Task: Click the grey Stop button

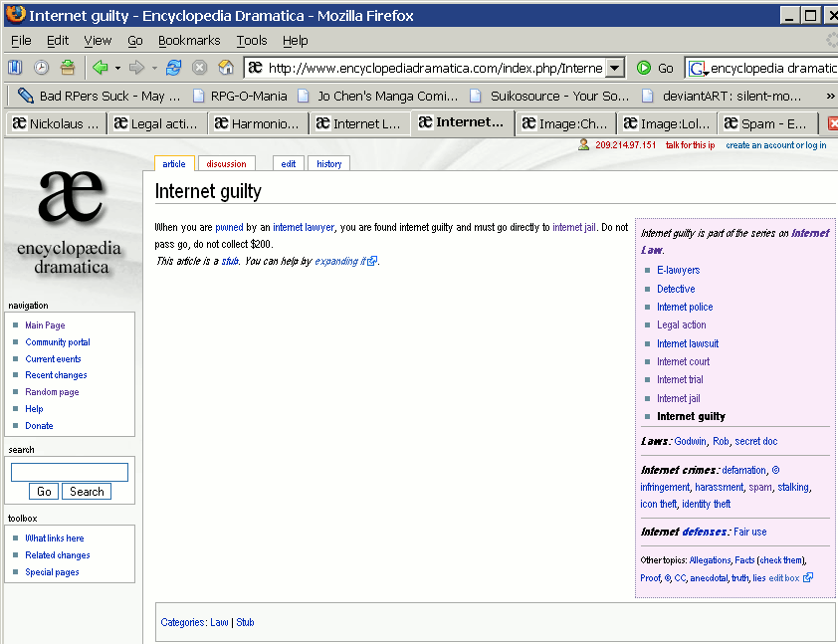Action: pos(199,68)
